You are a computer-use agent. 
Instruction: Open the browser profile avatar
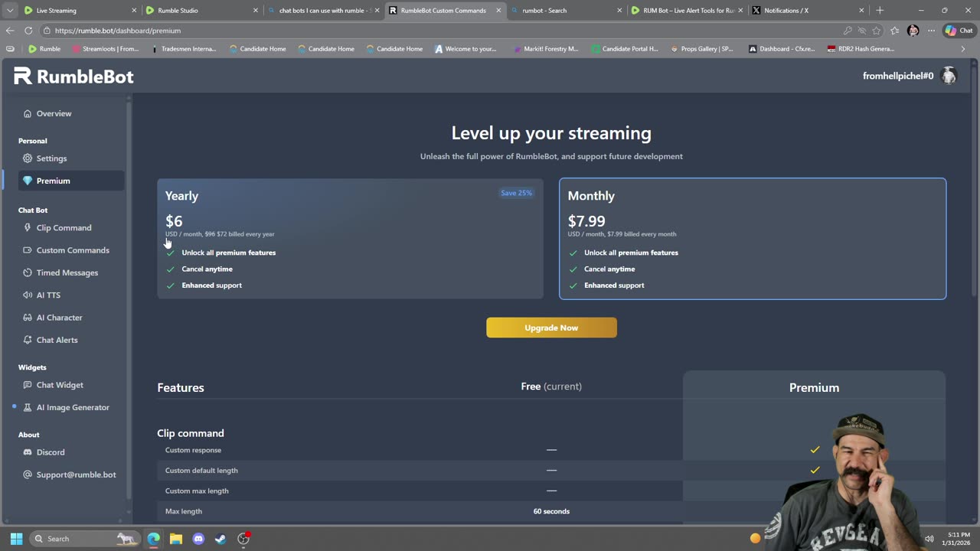click(913, 31)
